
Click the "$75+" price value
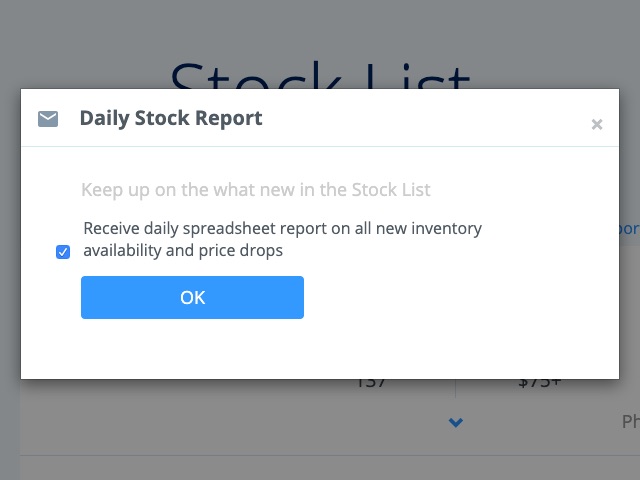(539, 383)
